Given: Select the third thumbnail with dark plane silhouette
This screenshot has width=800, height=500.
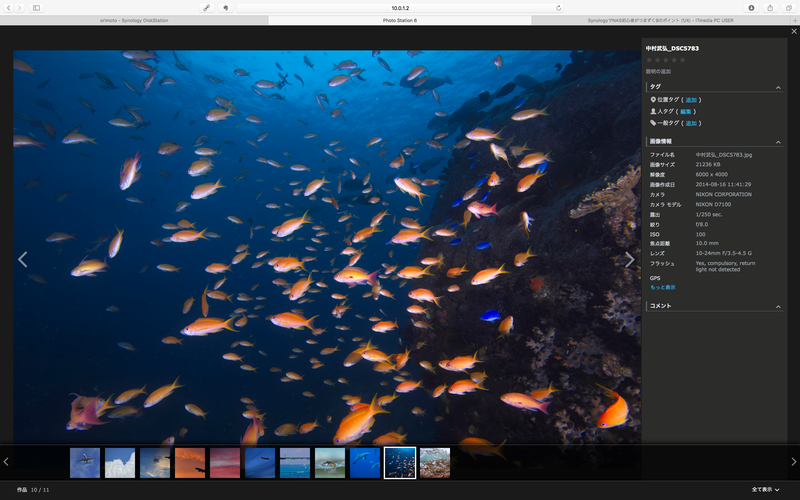Looking at the screenshot, I should (155, 463).
